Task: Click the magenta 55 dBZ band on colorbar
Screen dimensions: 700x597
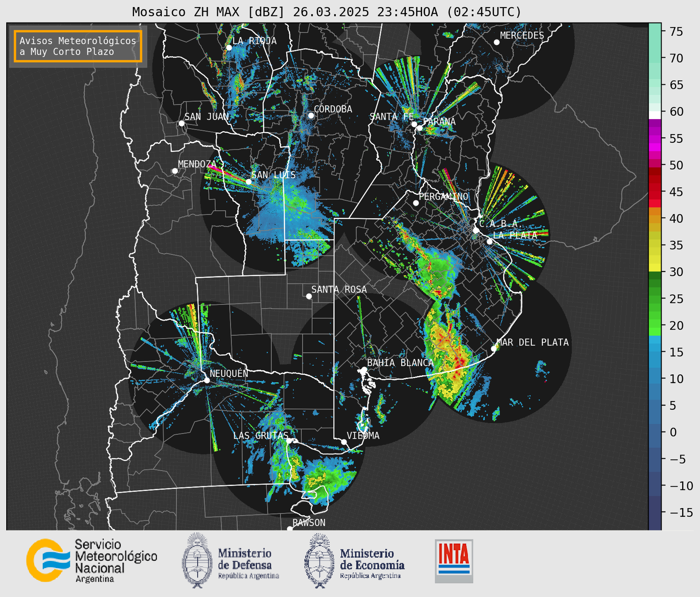Action: click(655, 138)
